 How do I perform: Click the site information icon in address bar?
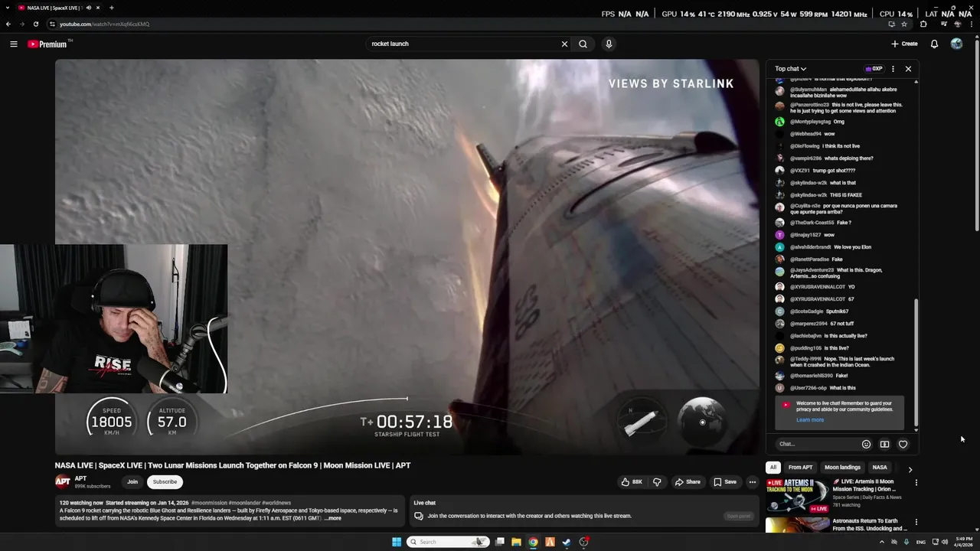coord(52,24)
